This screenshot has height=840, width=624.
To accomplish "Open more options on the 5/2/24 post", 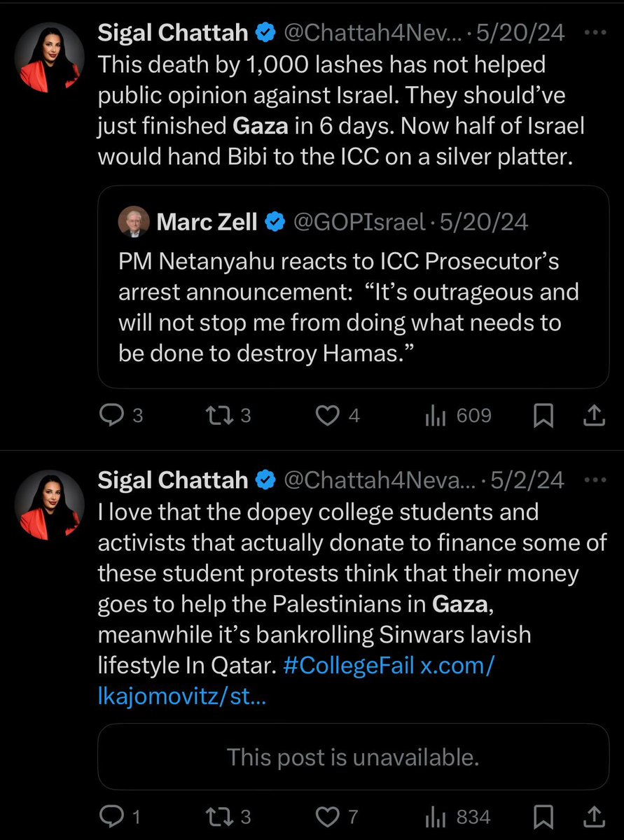I will (x=595, y=480).
